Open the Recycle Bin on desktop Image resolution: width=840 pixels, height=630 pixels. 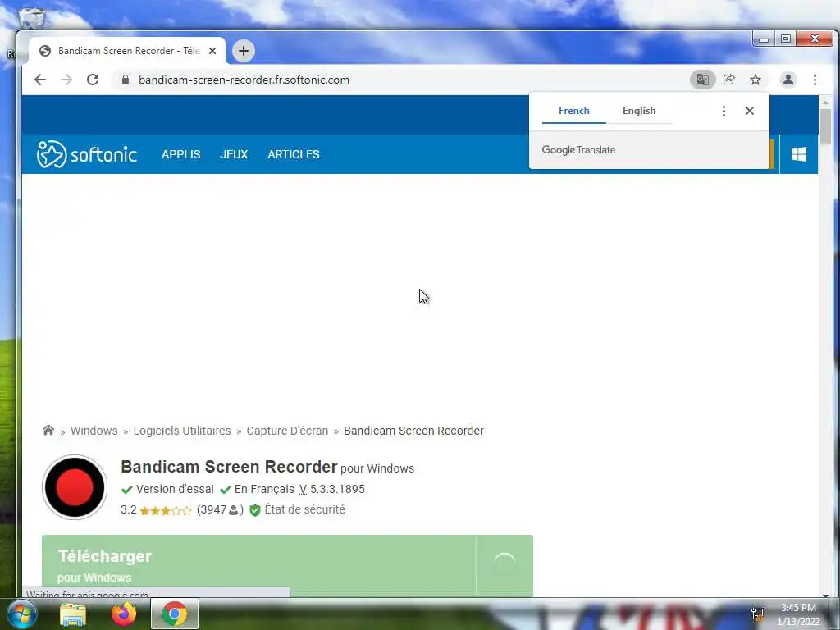(x=32, y=17)
